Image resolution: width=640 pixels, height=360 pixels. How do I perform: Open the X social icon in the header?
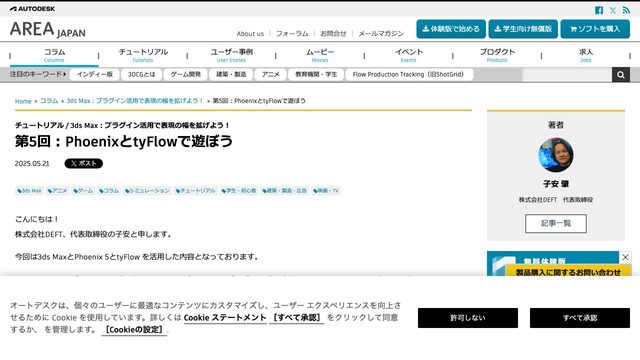point(613,10)
